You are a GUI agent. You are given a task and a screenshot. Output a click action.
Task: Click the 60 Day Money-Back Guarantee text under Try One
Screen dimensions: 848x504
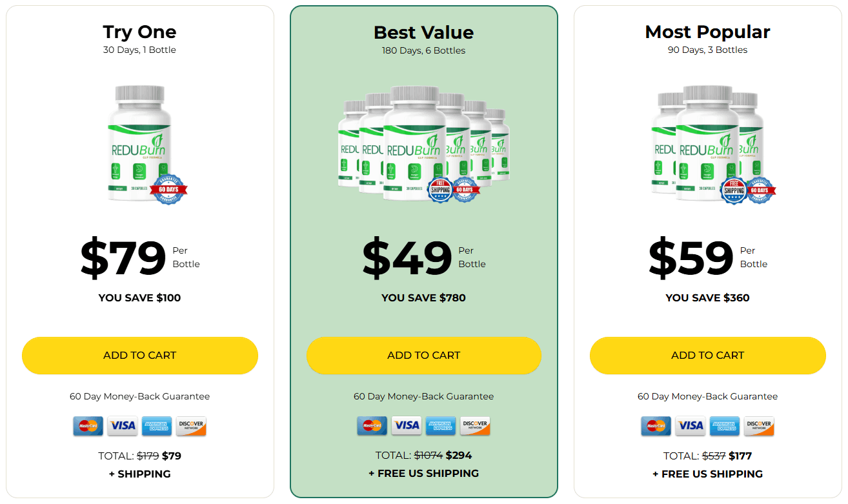(139, 396)
